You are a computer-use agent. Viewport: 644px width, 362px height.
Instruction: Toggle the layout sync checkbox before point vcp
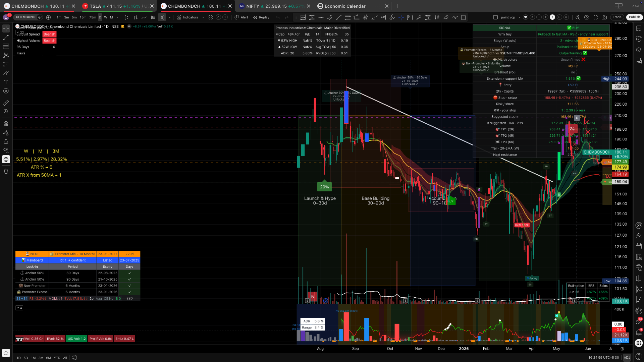click(495, 17)
